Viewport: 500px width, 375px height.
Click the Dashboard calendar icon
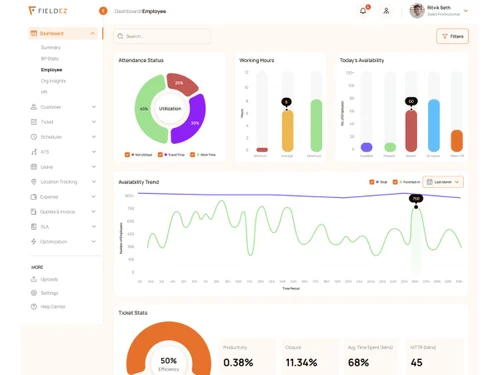34,33
